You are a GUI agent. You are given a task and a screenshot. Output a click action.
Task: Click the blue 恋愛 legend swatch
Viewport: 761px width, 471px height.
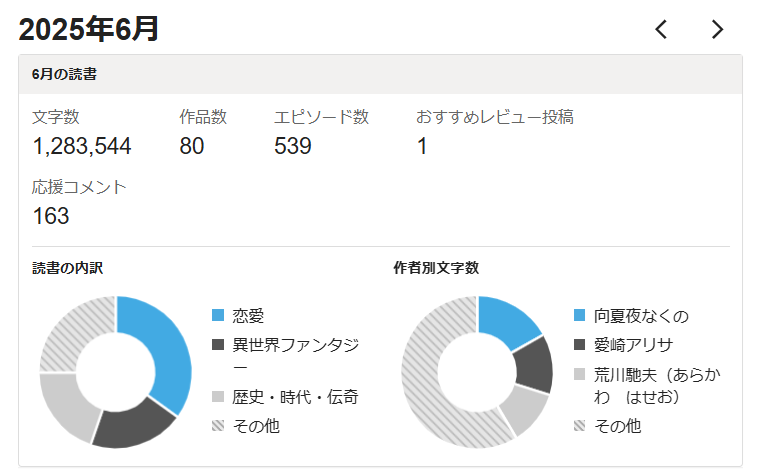[218, 316]
